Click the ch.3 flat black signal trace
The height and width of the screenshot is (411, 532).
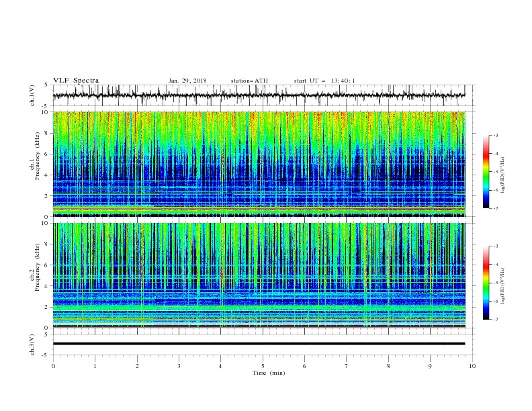tap(259, 344)
